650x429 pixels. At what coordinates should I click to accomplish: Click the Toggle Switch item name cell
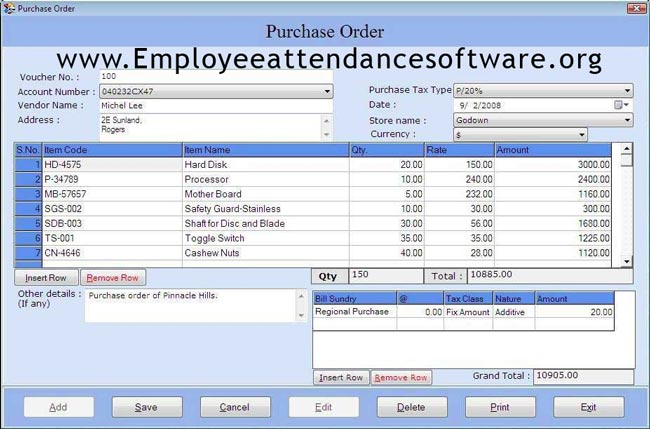[x=265, y=238]
